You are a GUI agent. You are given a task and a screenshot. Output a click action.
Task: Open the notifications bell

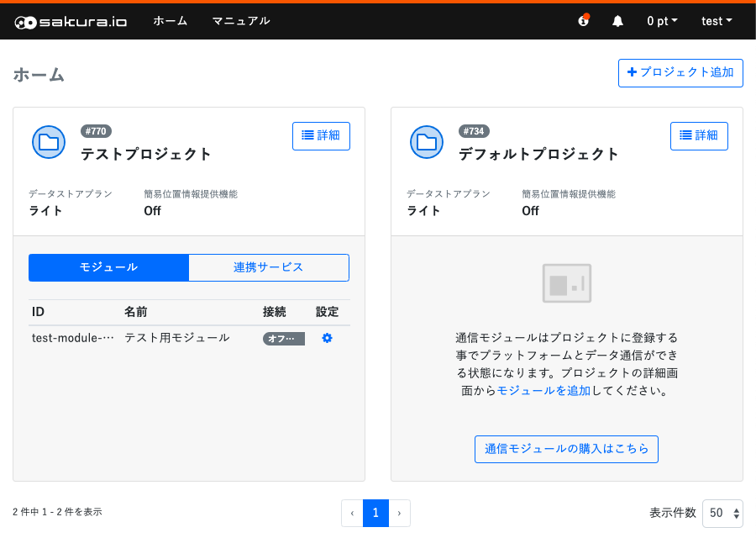pos(617,21)
